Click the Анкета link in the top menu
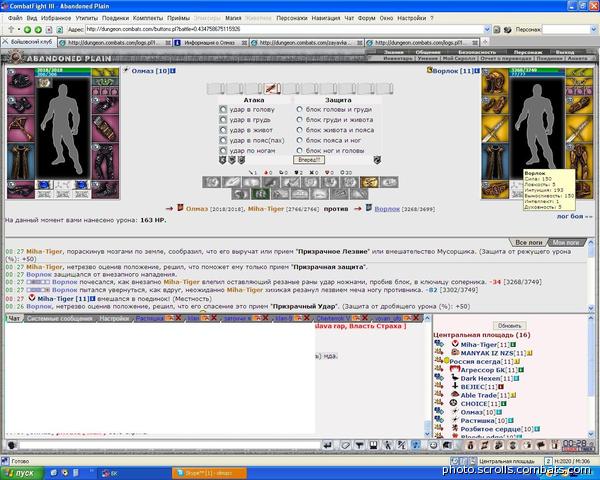 point(577,58)
